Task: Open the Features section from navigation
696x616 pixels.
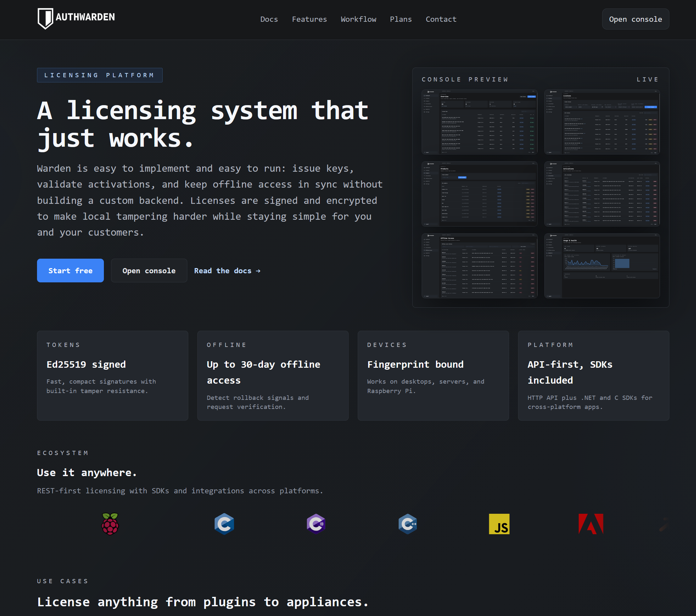Action: 309,19
